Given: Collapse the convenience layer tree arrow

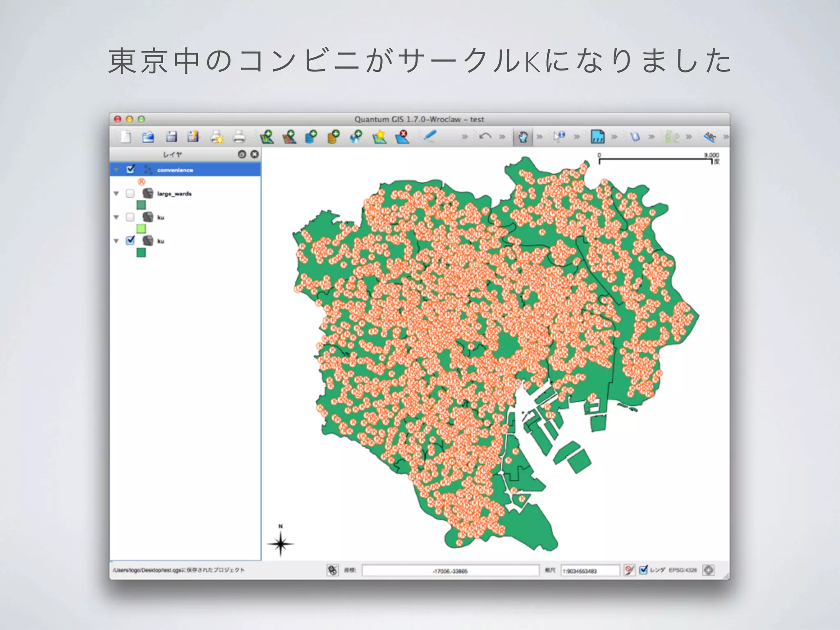Looking at the screenshot, I should 116,170.
